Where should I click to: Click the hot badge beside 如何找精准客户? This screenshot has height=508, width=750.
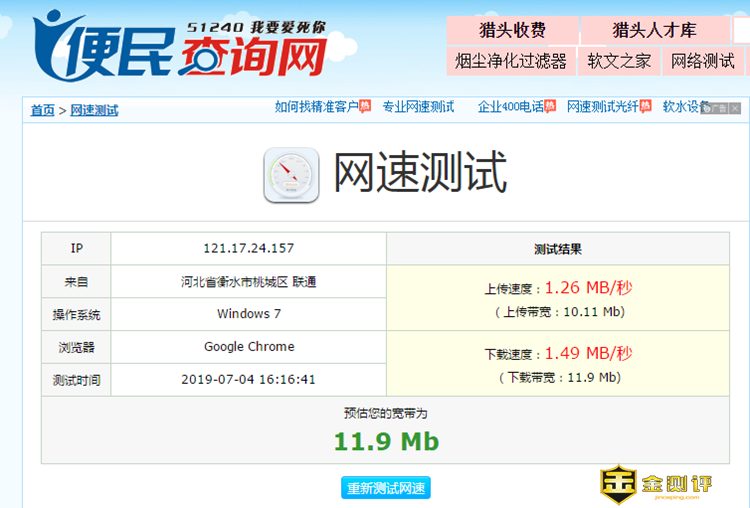pyautogui.click(x=365, y=106)
